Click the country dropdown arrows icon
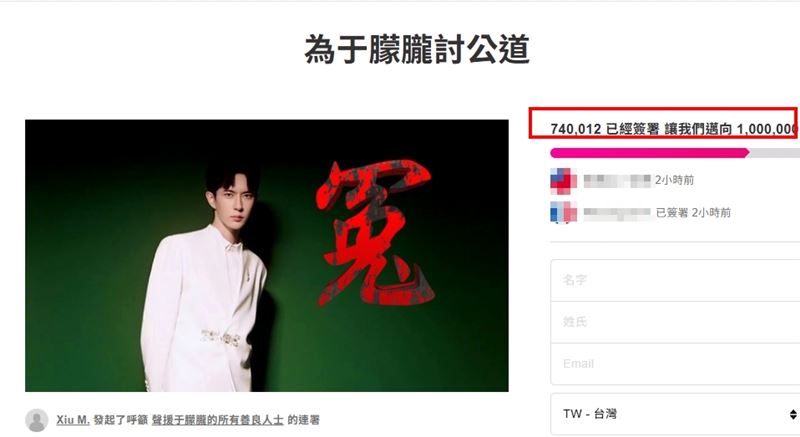 [x=793, y=414]
